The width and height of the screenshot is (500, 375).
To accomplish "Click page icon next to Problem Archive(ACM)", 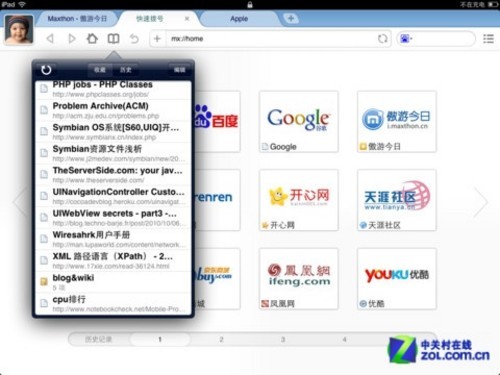I will point(44,110).
